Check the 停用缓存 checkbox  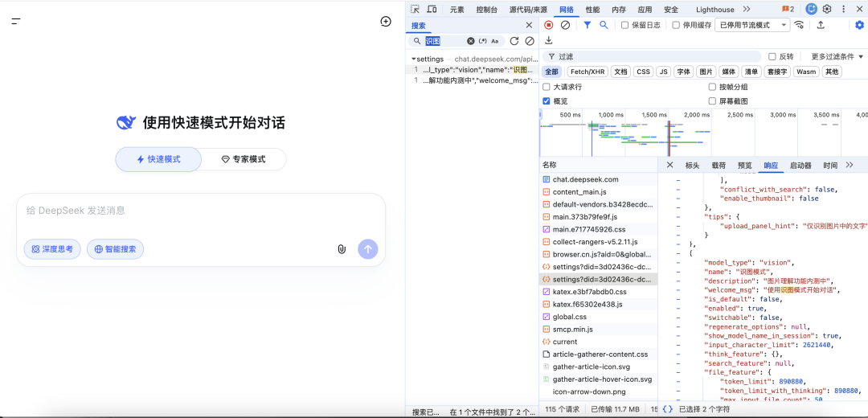pos(676,25)
